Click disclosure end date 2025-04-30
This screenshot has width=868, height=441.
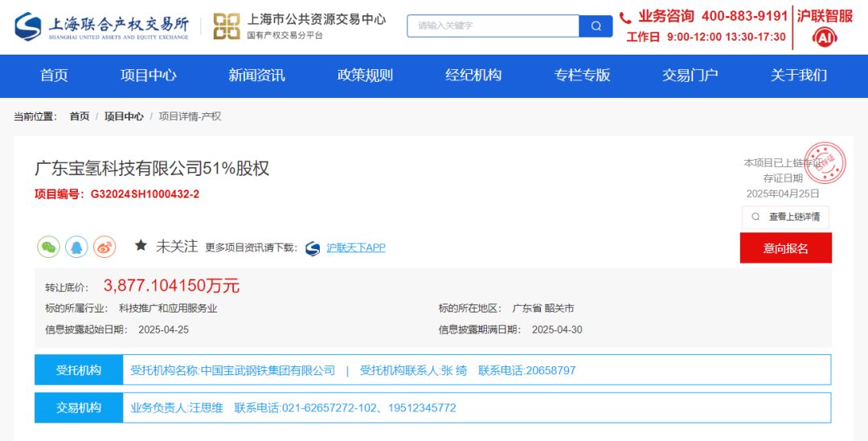pos(557,330)
